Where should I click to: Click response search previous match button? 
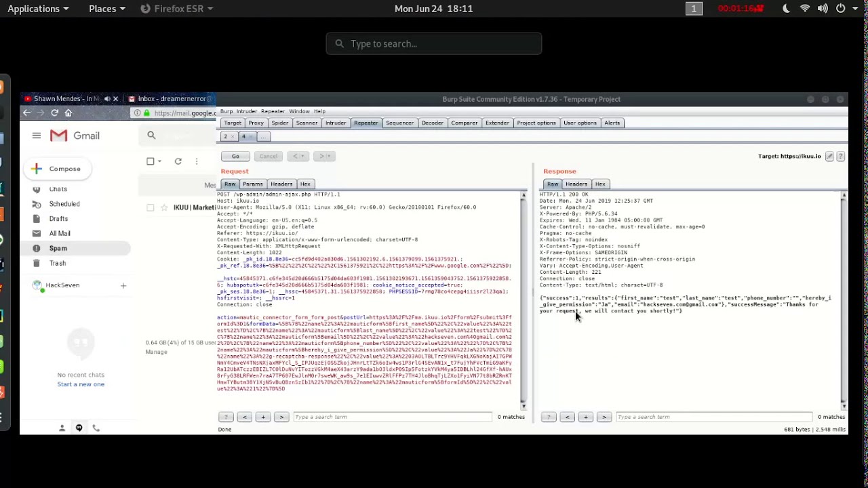(x=568, y=418)
